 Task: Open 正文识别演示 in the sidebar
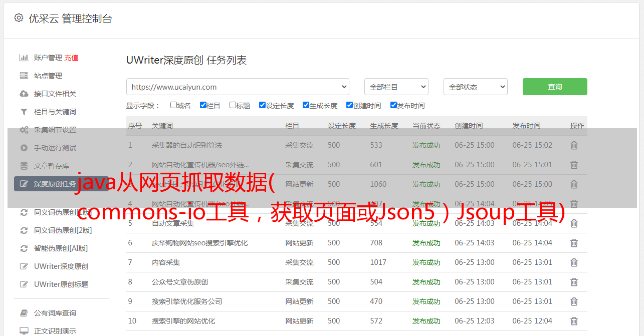(x=55, y=331)
